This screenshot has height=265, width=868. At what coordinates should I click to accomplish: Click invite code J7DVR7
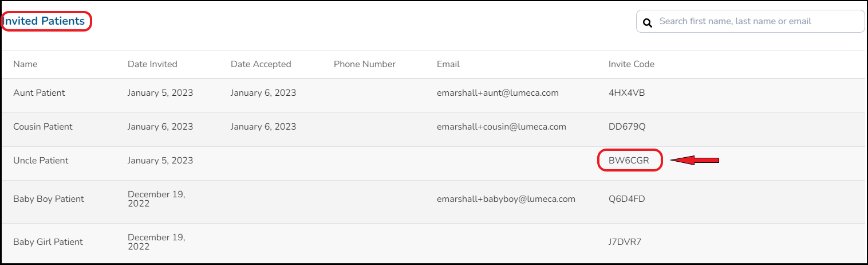[625, 242]
